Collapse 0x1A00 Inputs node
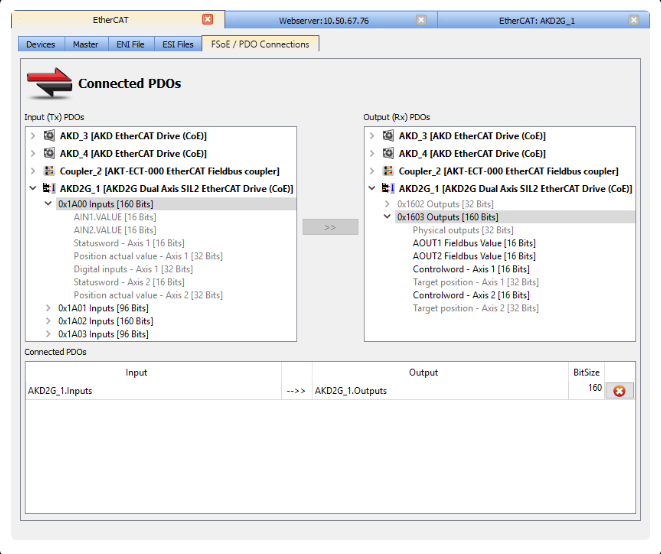This screenshot has height=554, width=661. [x=48, y=204]
